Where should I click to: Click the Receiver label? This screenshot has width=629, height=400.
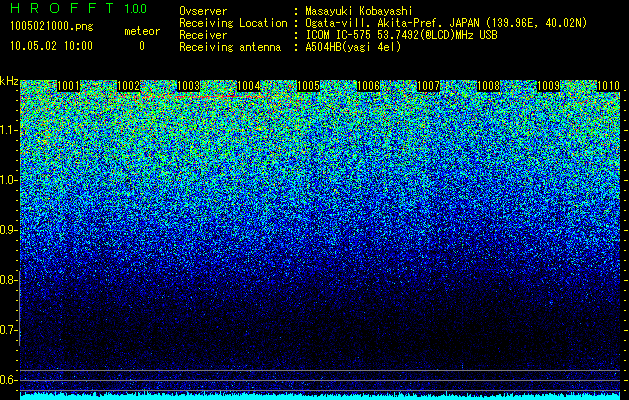coord(203,35)
